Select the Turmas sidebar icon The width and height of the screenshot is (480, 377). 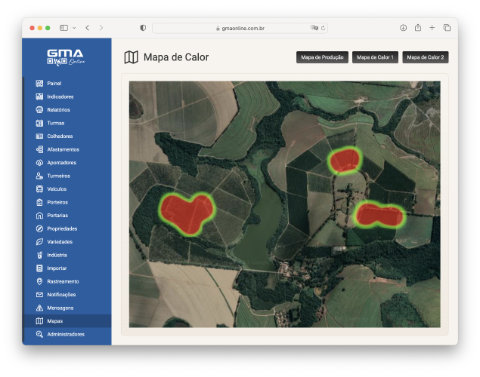(x=39, y=123)
